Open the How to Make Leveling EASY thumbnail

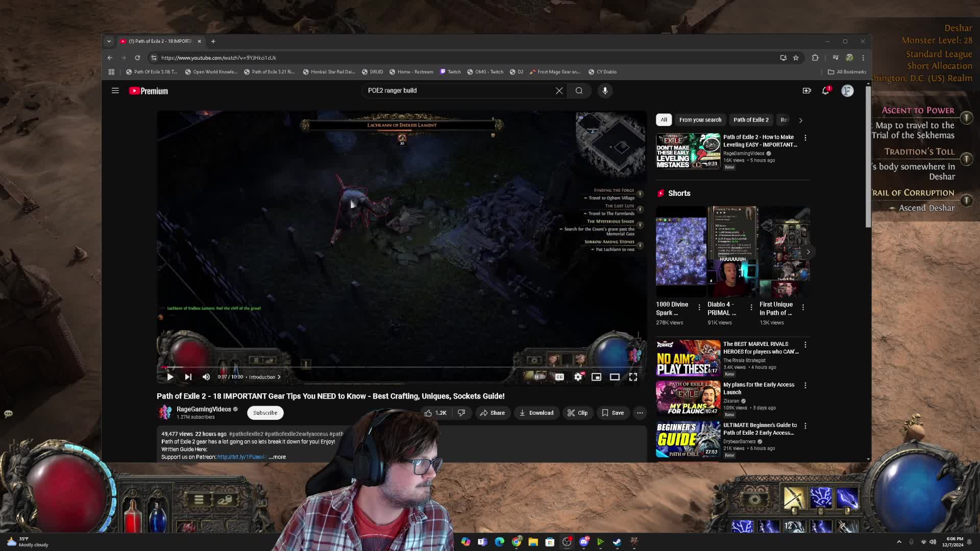[688, 151]
